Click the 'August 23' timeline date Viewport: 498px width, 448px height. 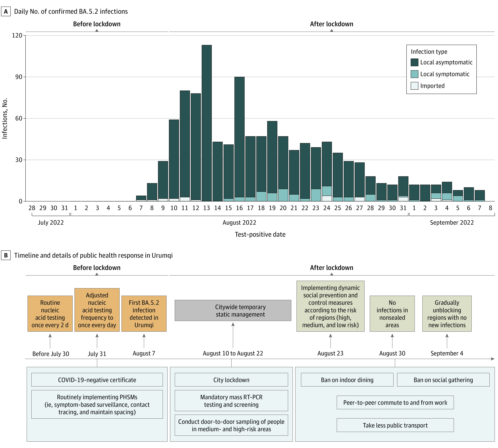[x=330, y=354]
